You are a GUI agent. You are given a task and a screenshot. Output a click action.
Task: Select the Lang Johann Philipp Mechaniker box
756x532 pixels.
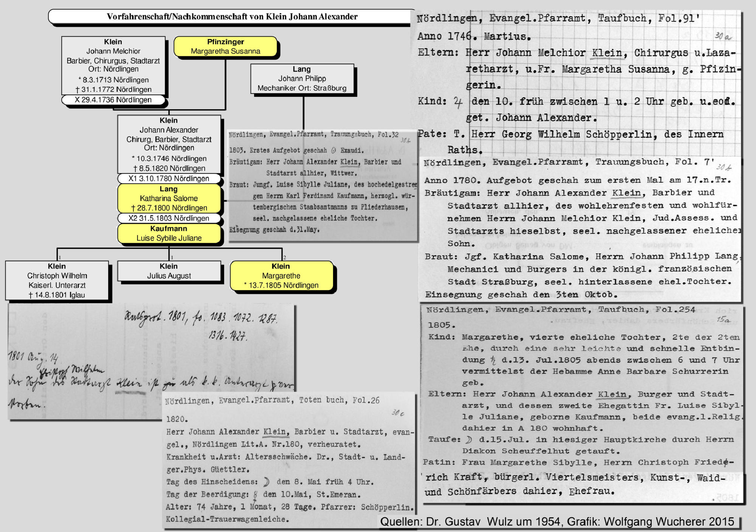[302, 79]
